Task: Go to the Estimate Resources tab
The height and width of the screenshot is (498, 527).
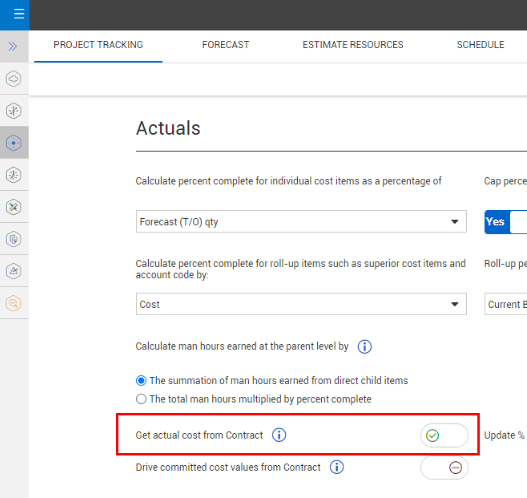Action: coord(353,45)
